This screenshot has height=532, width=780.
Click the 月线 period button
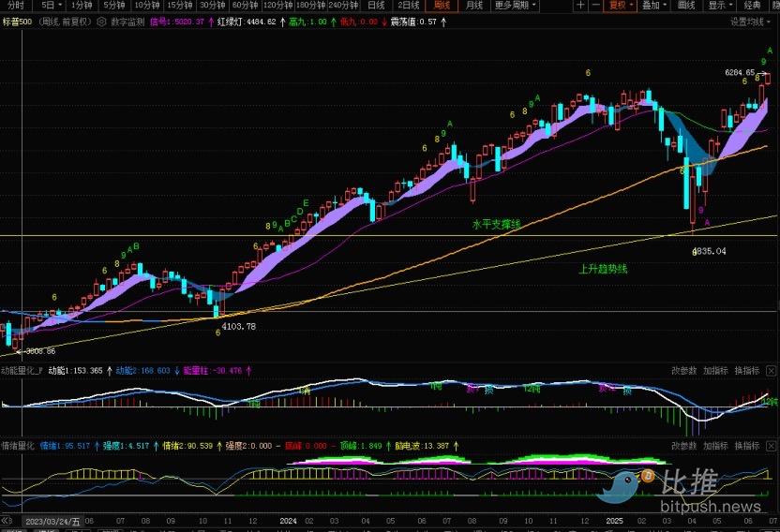click(x=475, y=6)
